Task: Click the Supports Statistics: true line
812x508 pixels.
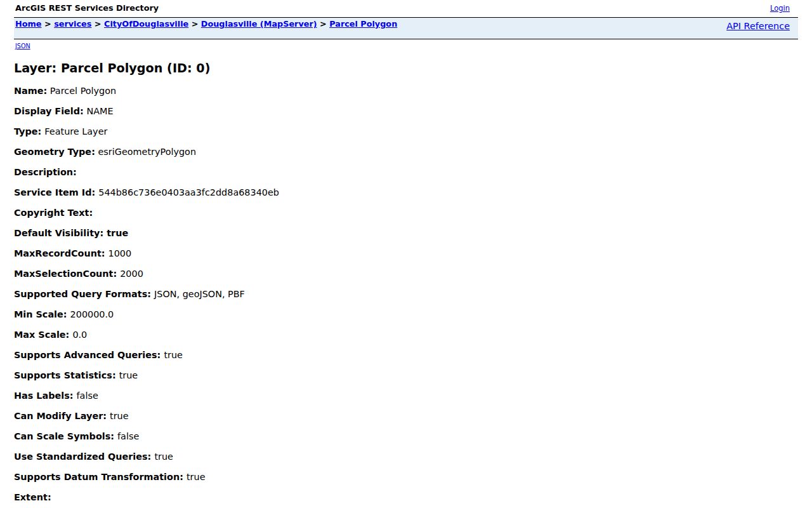Action: [76, 375]
